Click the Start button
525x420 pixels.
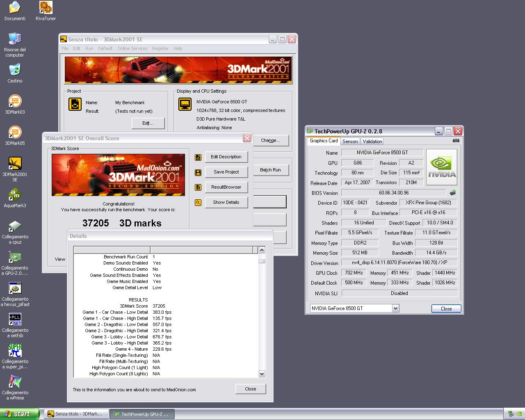pyautogui.click(x=19, y=414)
